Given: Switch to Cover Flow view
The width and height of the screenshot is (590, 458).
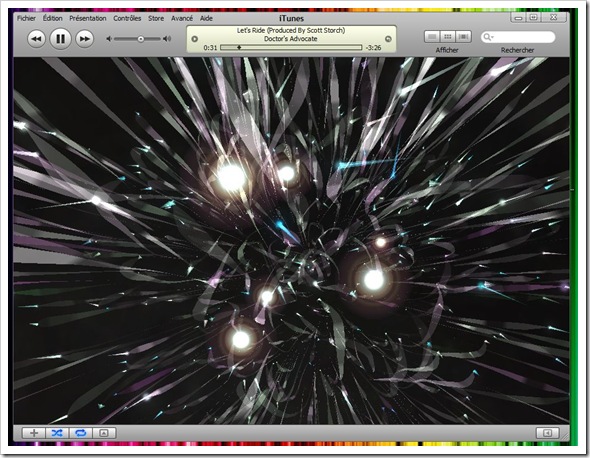Looking at the screenshot, I should click(464, 37).
